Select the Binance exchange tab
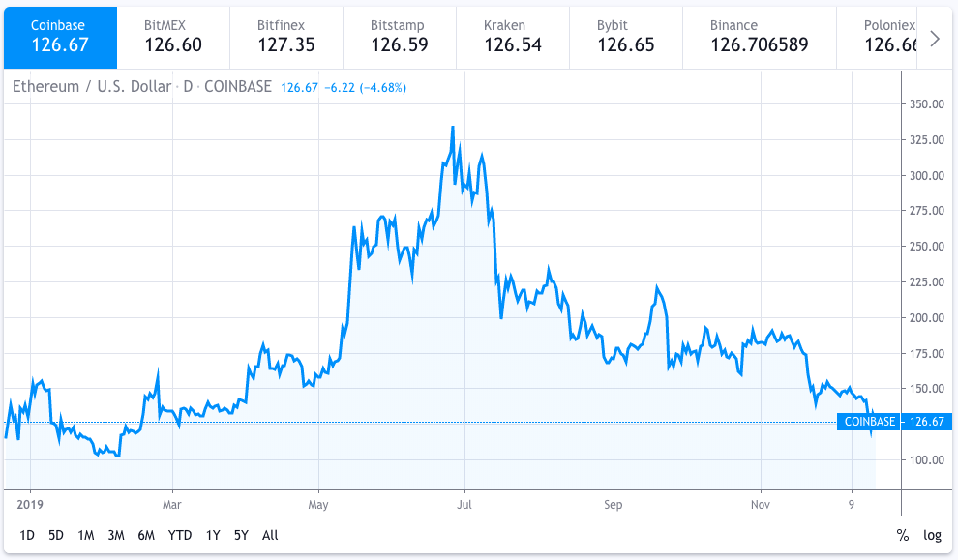This screenshot has width=958, height=560. (x=760, y=38)
